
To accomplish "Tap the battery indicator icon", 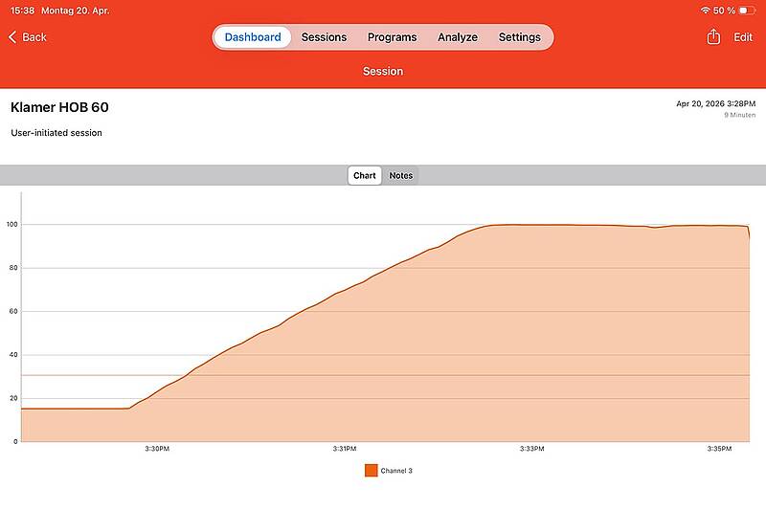I will pos(747,10).
